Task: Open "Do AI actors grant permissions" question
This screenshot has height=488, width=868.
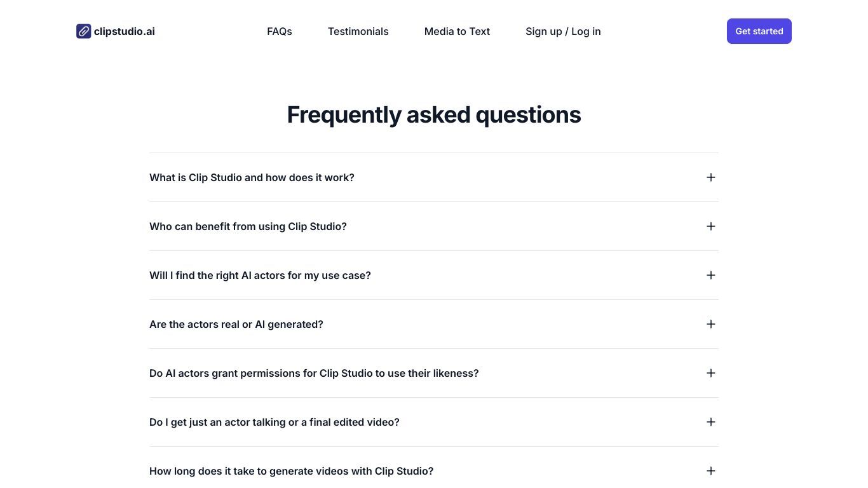Action: (x=314, y=373)
